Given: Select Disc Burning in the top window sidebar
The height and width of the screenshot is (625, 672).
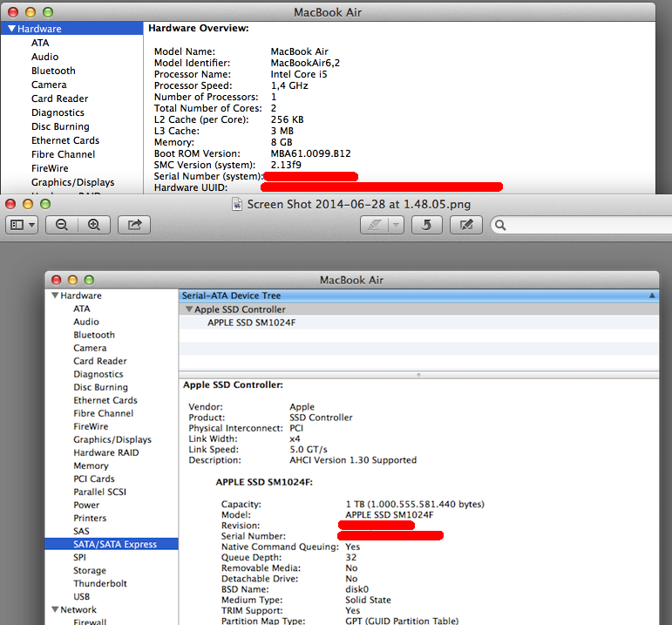Looking at the screenshot, I should tap(60, 126).
